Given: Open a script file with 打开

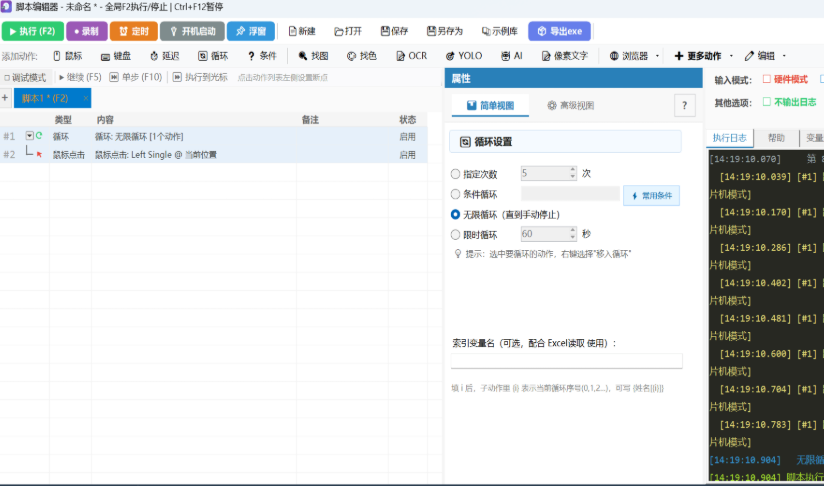Looking at the screenshot, I should pos(348,31).
